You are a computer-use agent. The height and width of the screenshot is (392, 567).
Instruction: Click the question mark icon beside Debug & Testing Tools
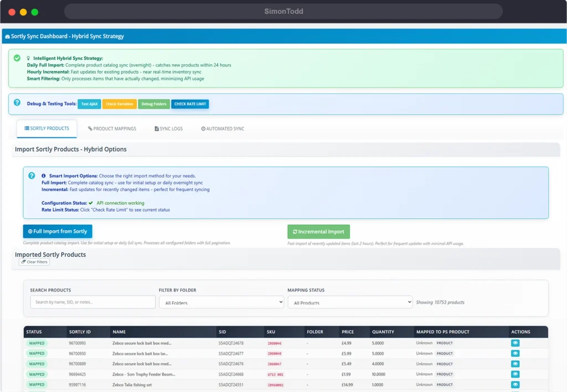click(17, 103)
